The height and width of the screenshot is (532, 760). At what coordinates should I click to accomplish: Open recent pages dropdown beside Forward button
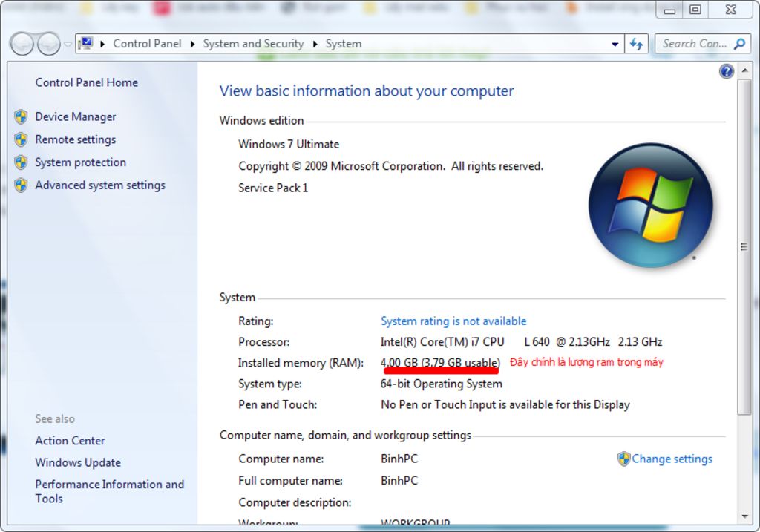click(68, 44)
